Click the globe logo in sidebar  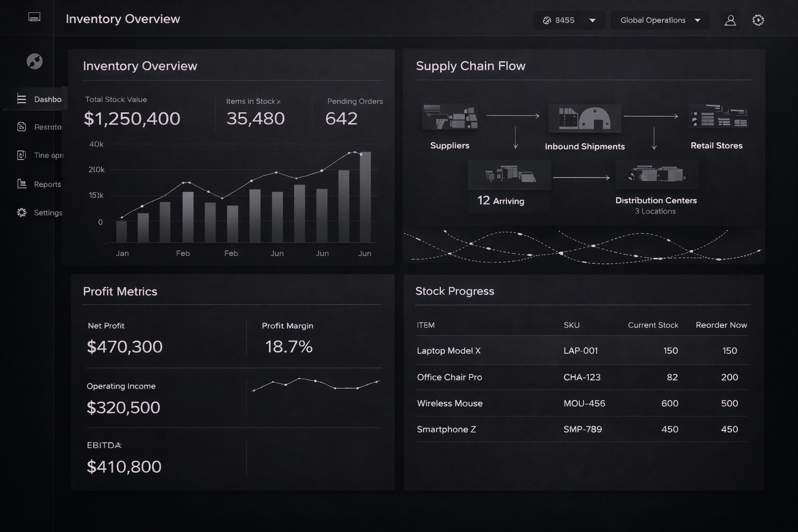point(34,61)
